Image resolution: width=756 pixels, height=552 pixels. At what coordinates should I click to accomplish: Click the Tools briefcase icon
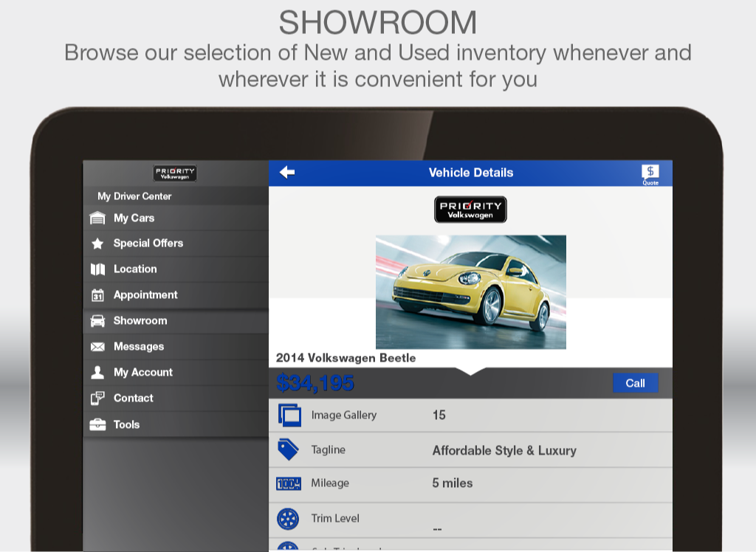97,424
